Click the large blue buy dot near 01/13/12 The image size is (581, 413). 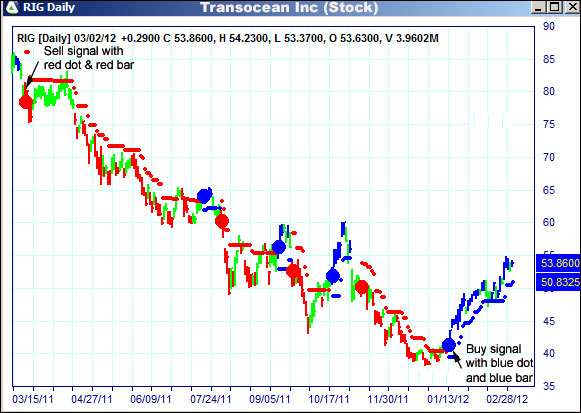click(449, 345)
